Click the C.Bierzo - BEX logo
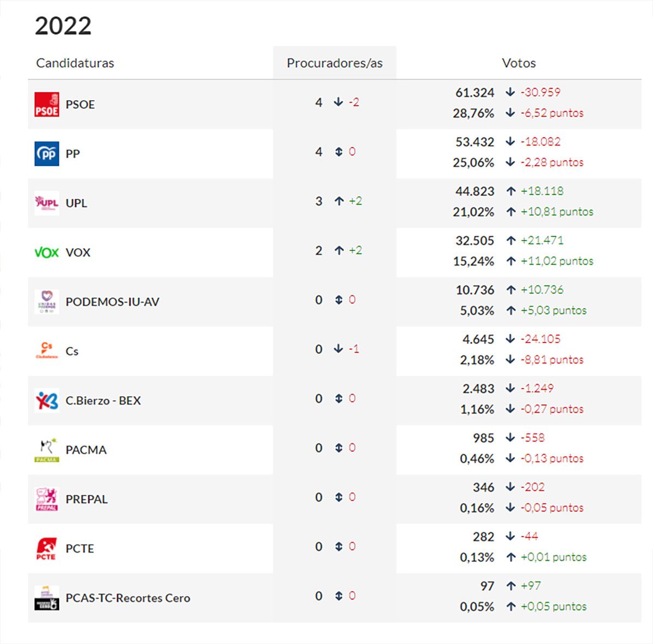653x644 pixels. click(x=47, y=401)
